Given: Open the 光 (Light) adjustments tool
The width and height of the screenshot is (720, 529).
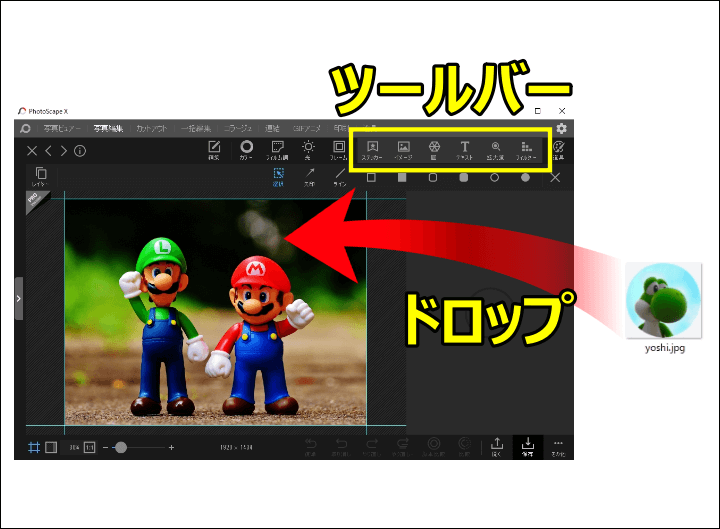Looking at the screenshot, I should [x=308, y=150].
